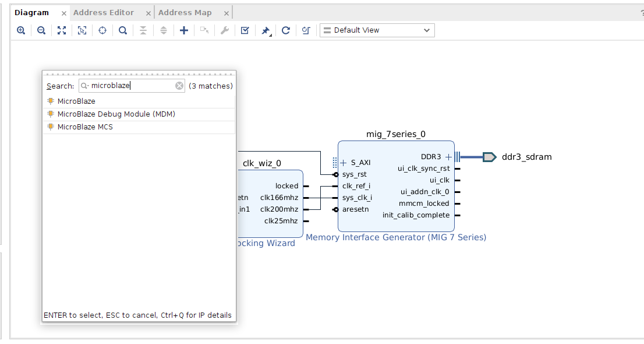This screenshot has width=644, height=344.
Task: Click the pin icon in diagram toolbar
Action: point(266,30)
